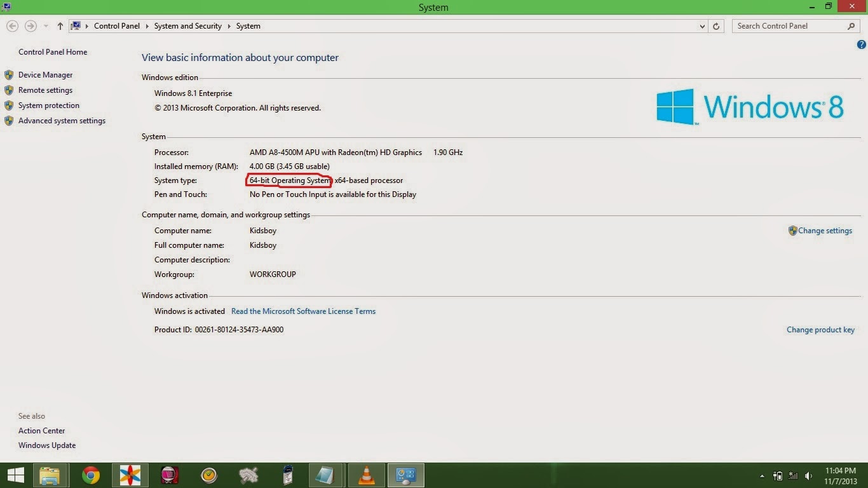Image resolution: width=868 pixels, height=488 pixels.
Task: Expand the chevron after System and Security
Action: (229, 26)
